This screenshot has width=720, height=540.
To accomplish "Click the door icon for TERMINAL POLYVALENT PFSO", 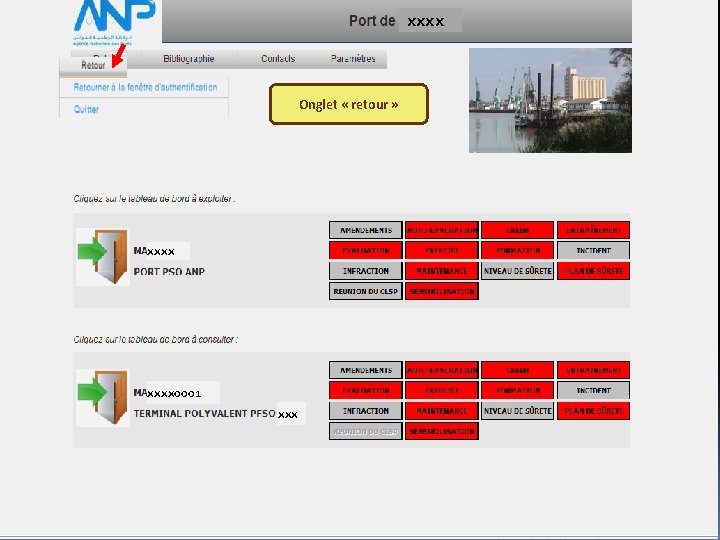I will coord(102,398).
